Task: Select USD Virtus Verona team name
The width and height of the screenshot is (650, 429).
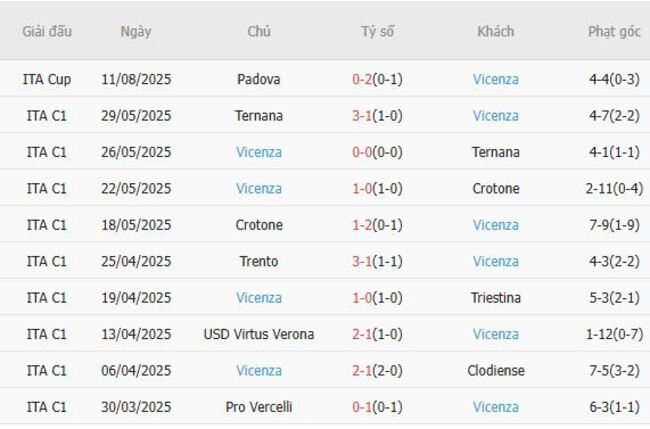Action: pyautogui.click(x=259, y=334)
